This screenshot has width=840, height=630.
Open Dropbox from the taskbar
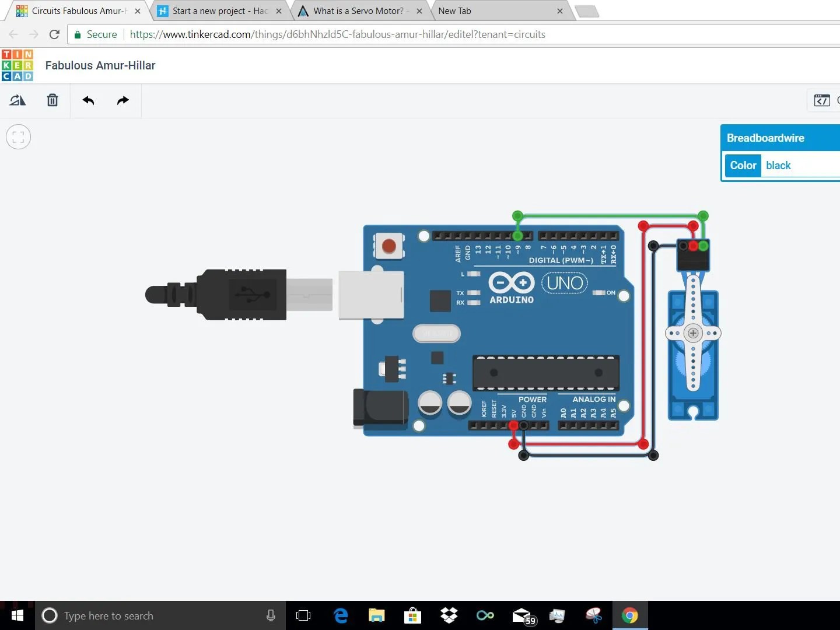pos(449,615)
